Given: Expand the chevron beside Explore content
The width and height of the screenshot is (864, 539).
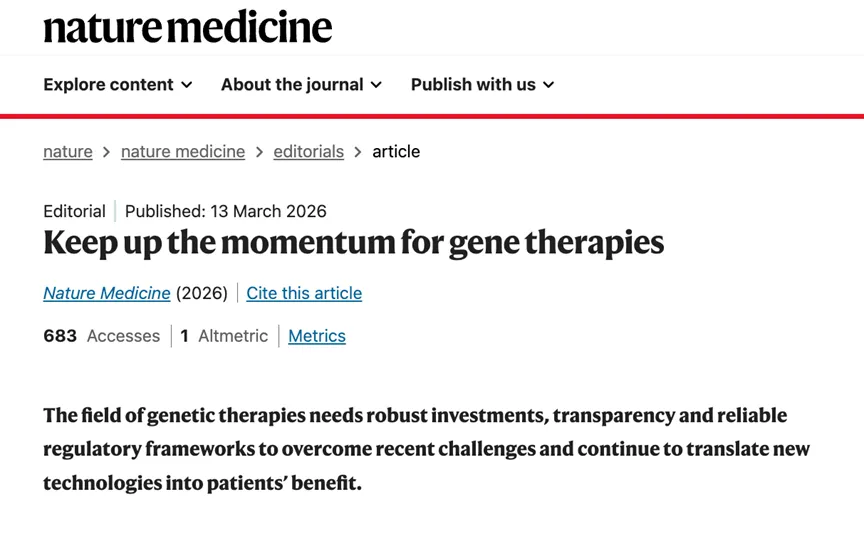Looking at the screenshot, I should (x=187, y=86).
